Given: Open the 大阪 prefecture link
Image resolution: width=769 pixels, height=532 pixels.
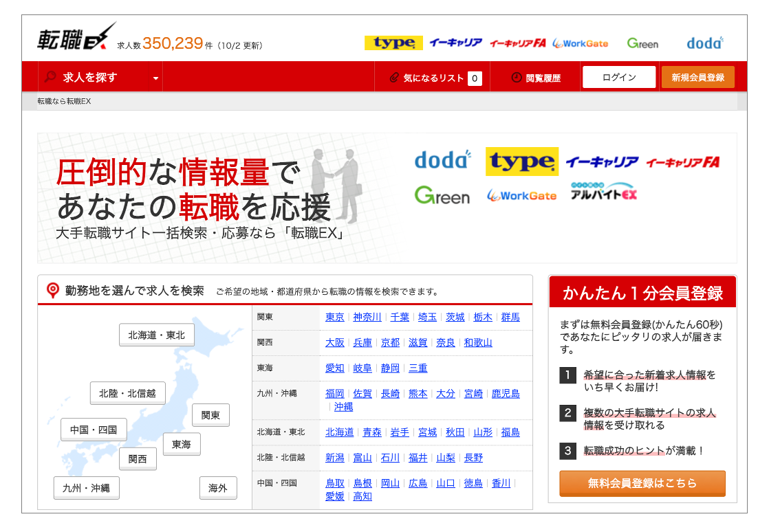Looking at the screenshot, I should click(335, 342).
